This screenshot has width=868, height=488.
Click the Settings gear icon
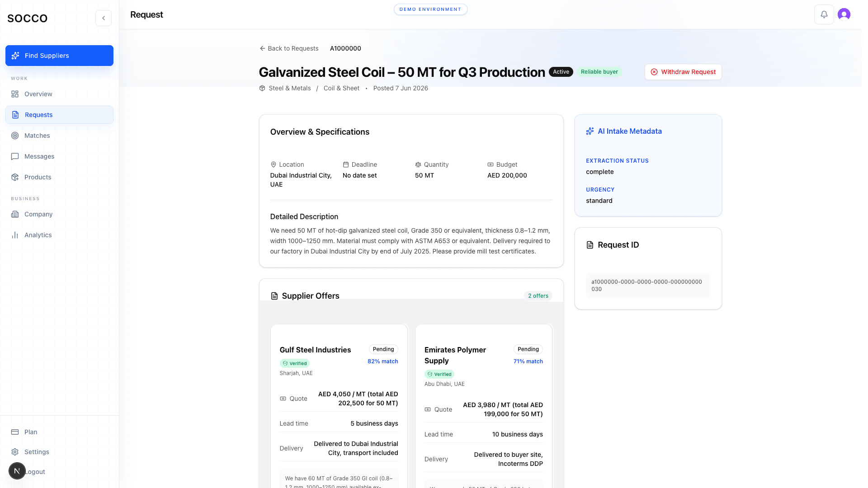(x=15, y=452)
